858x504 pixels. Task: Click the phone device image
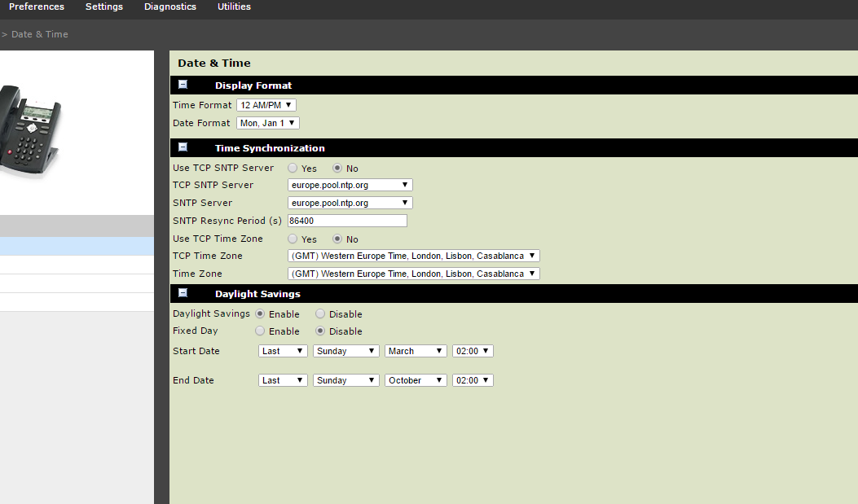coord(31,130)
